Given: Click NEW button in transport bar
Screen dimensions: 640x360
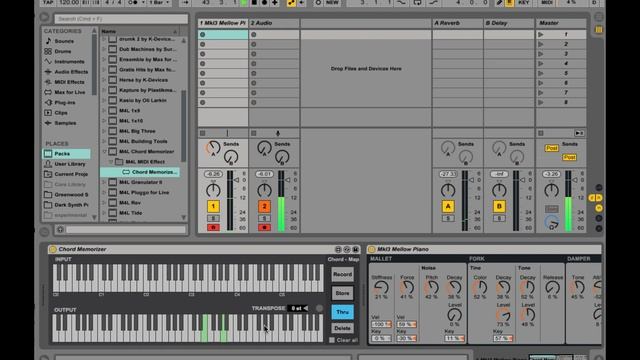Looking at the screenshot, I should 332,3.
